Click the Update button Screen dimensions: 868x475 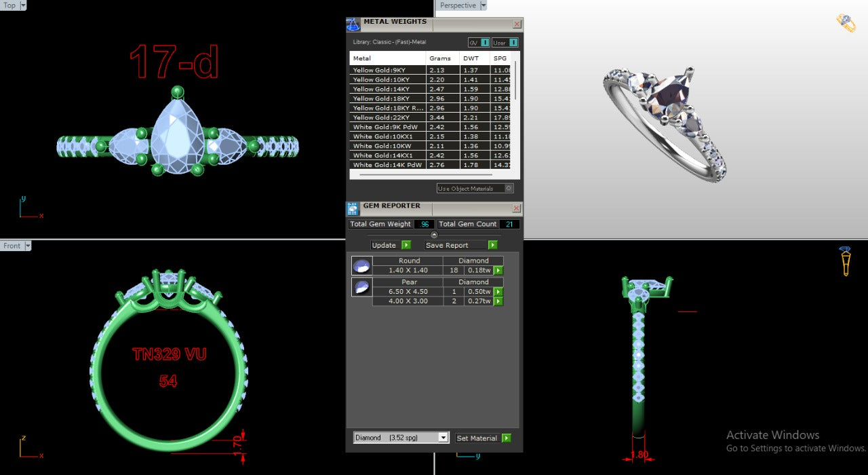(384, 245)
